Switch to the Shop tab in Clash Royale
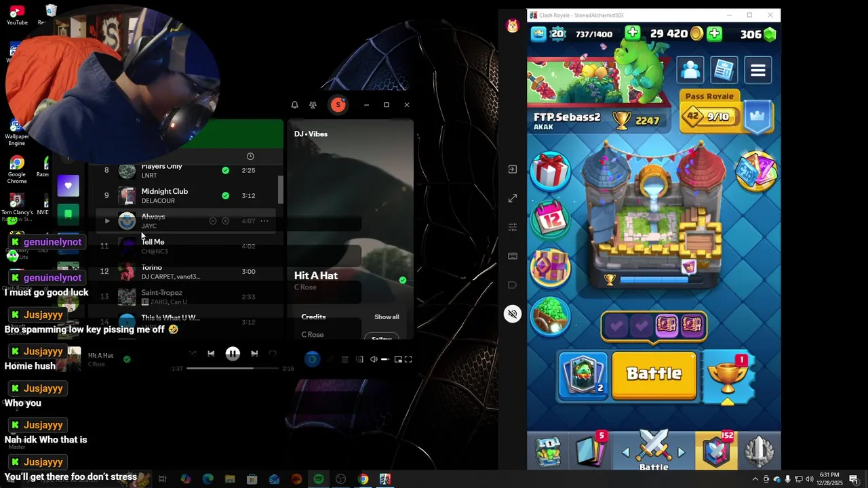 (x=548, y=451)
